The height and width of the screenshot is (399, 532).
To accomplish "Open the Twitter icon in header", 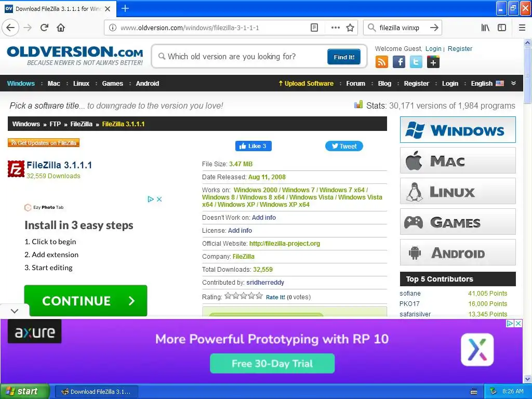I will [416, 62].
